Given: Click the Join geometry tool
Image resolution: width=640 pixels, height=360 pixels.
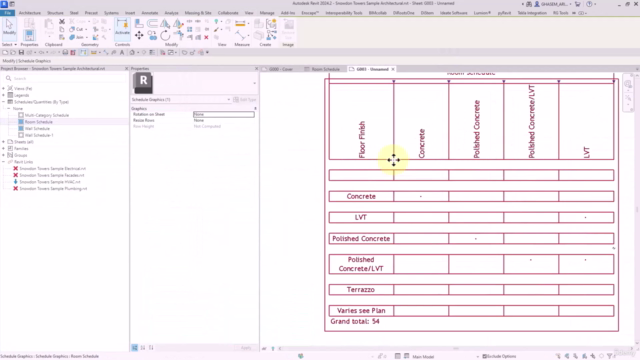Looking at the screenshot, I should 78,37.
